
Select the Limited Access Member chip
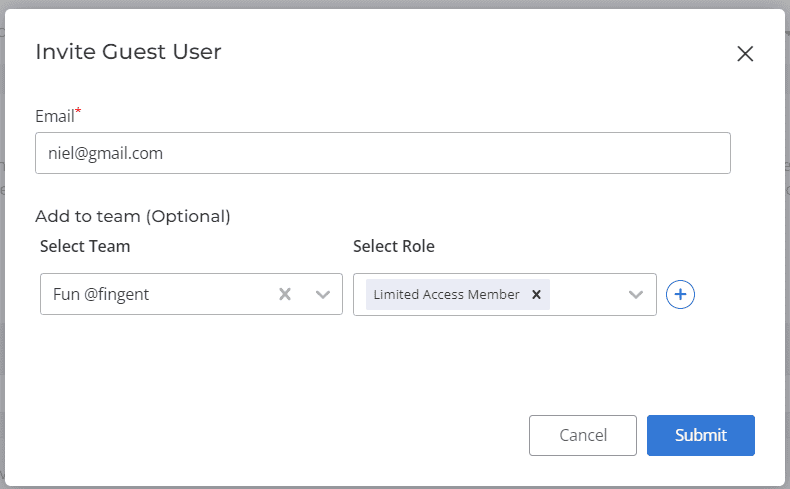click(446, 294)
